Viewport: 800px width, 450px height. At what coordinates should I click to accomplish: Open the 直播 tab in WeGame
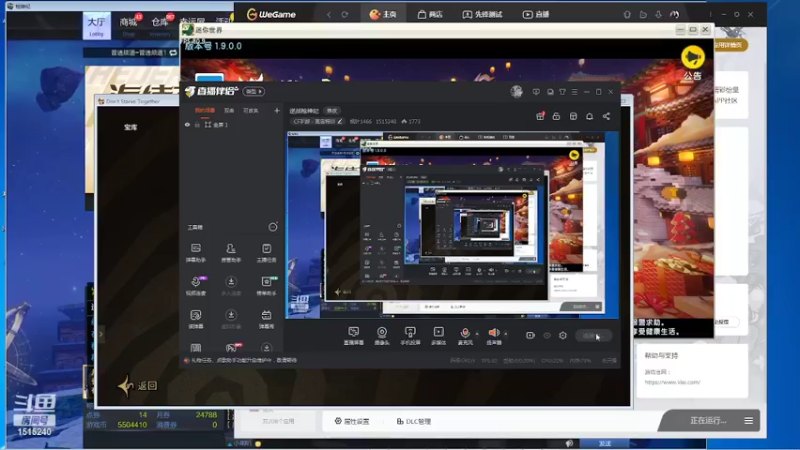(x=536, y=14)
